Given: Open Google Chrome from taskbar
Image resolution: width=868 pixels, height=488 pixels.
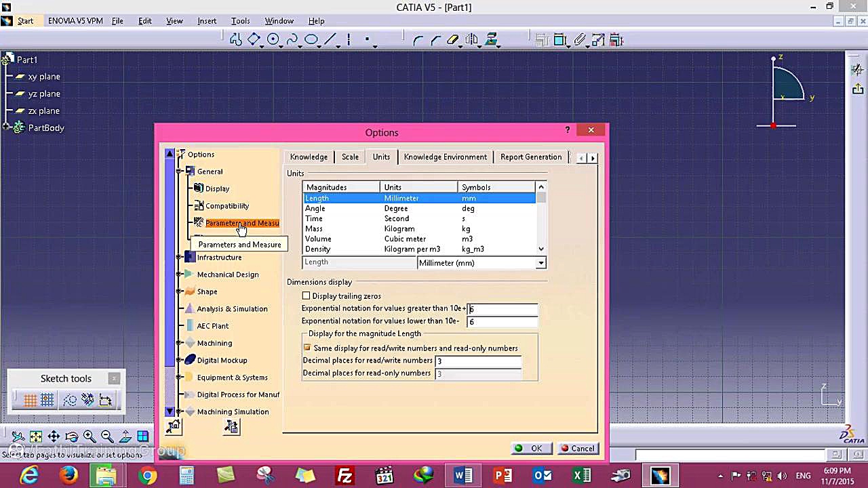Looking at the screenshot, I should click(x=146, y=476).
